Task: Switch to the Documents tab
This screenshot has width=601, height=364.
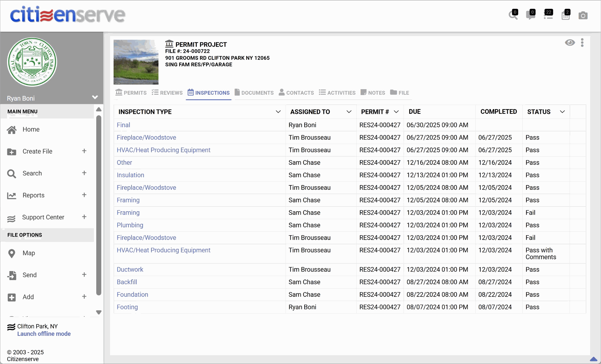Action: coord(254,93)
